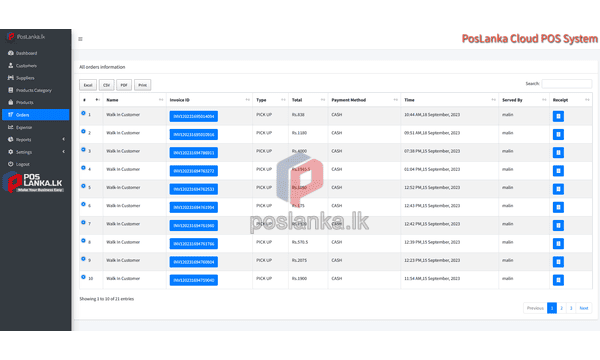Click the Suppliers icon in the sidebar
The width and height of the screenshot is (600, 360).
coord(11,78)
